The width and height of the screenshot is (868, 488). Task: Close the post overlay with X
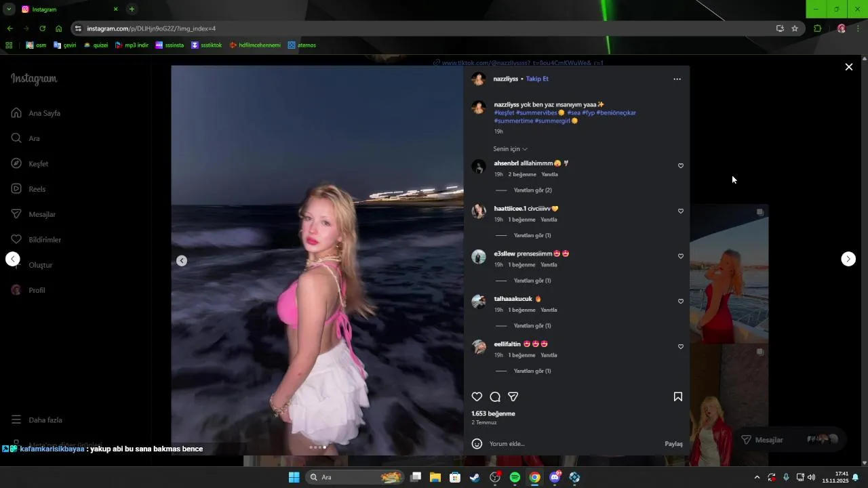848,66
